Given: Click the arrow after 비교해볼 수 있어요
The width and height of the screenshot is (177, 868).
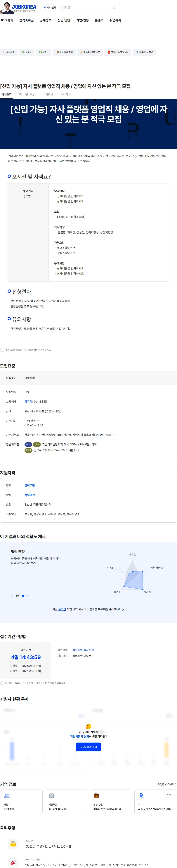Looking at the screenshot, I should click(123, 609).
